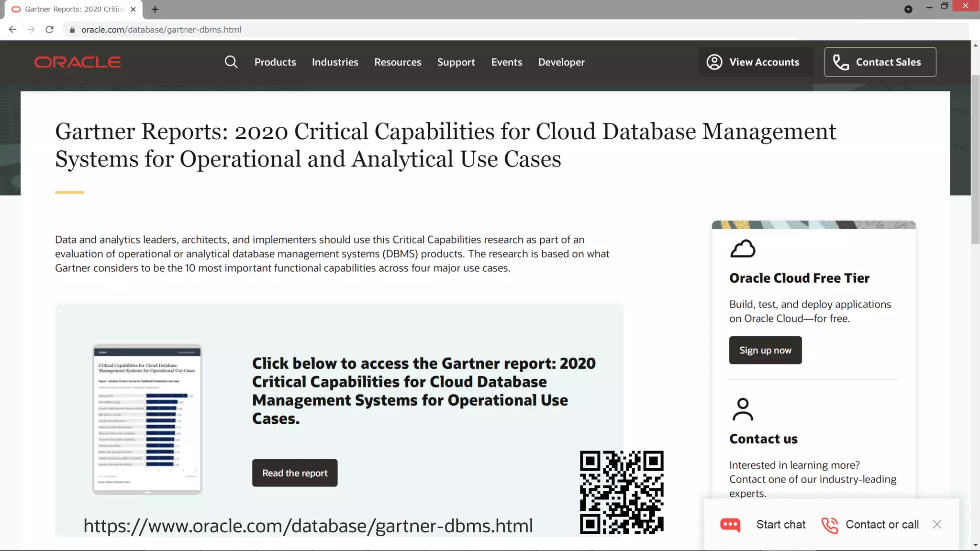Click the Read the report button
Screen dimensions: 980x551
[295, 473]
